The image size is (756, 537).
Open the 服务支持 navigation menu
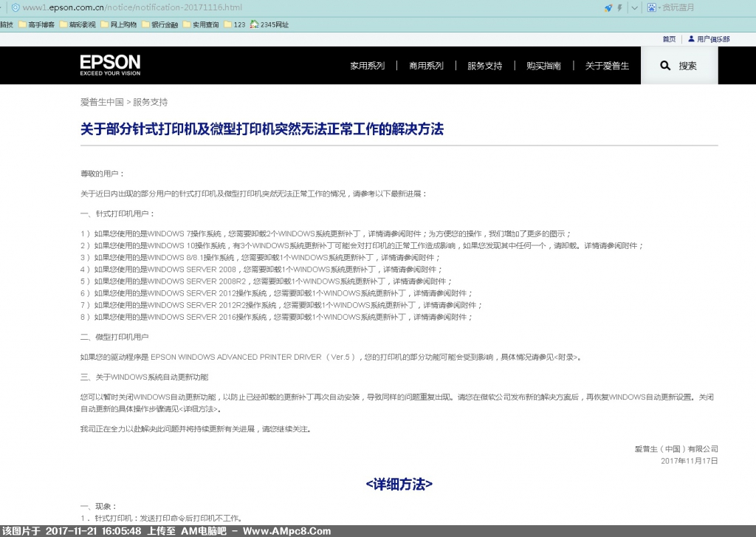[485, 66]
